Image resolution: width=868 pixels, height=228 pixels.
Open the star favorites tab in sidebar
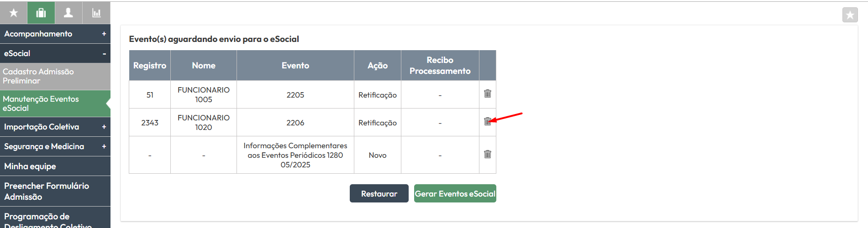(x=14, y=13)
